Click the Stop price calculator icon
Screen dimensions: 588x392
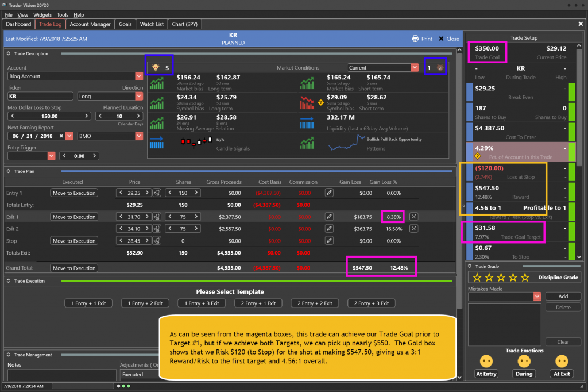click(x=157, y=241)
